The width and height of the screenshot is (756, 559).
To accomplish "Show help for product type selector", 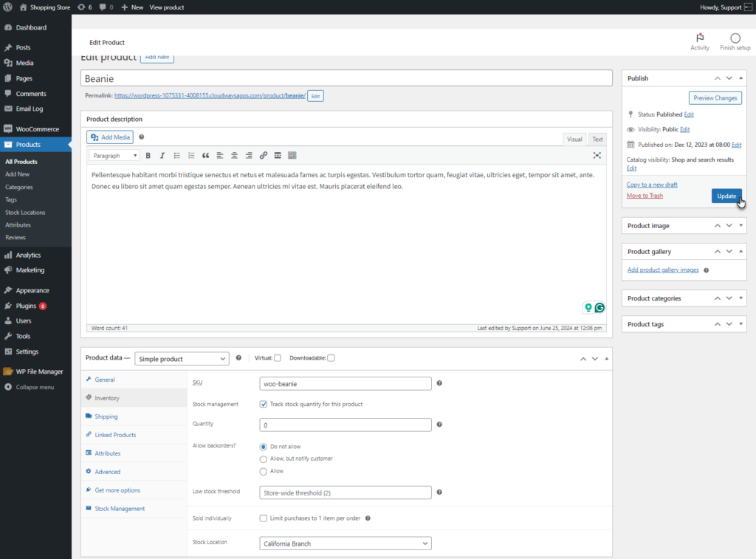I will pos(238,358).
